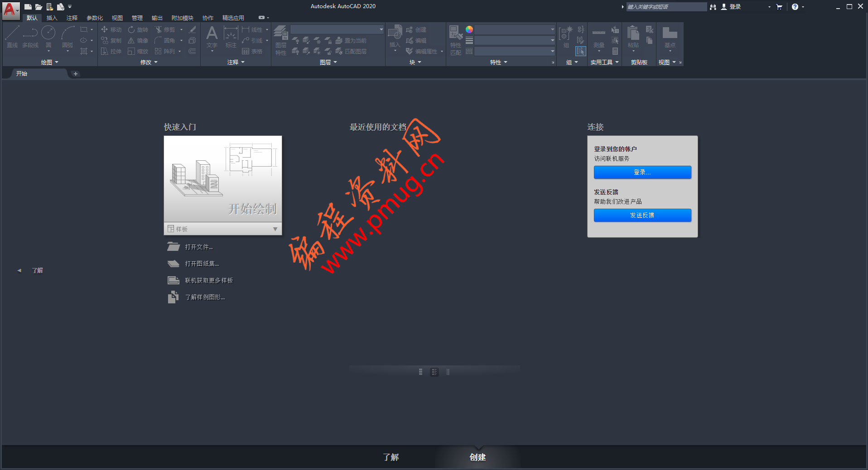This screenshot has height=470, width=868.
Task: Switch to the 插入 ribbon tab
Action: point(52,18)
